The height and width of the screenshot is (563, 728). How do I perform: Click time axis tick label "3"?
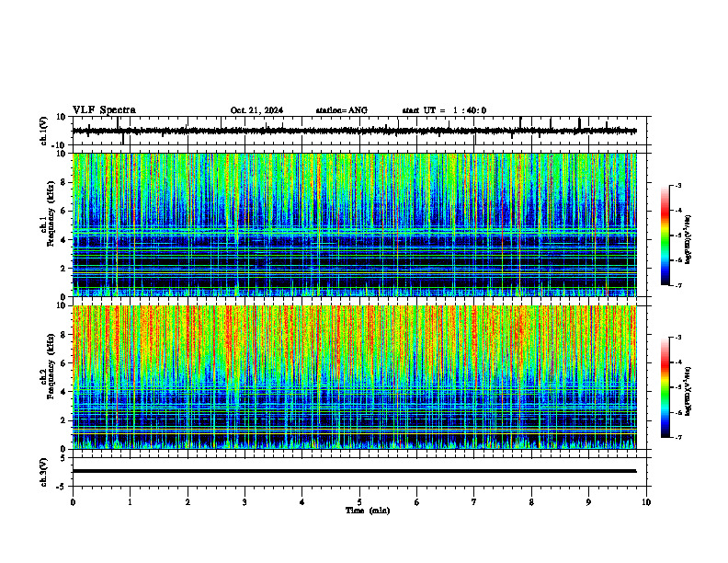click(x=245, y=502)
